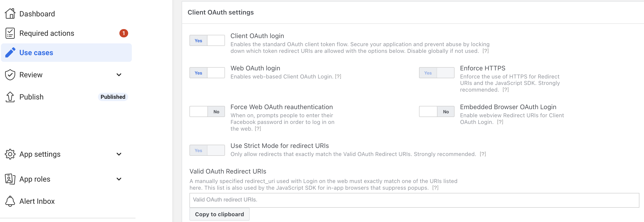Expand the App settings chevron
This screenshot has height=222, width=644.
[119, 154]
